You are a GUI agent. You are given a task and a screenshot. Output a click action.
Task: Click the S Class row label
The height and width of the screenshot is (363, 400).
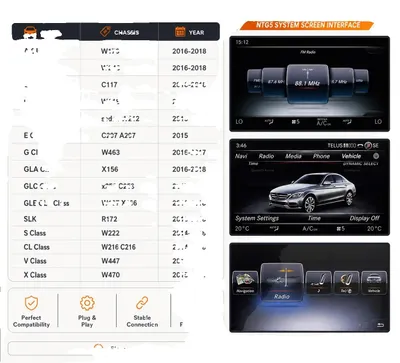point(35,233)
